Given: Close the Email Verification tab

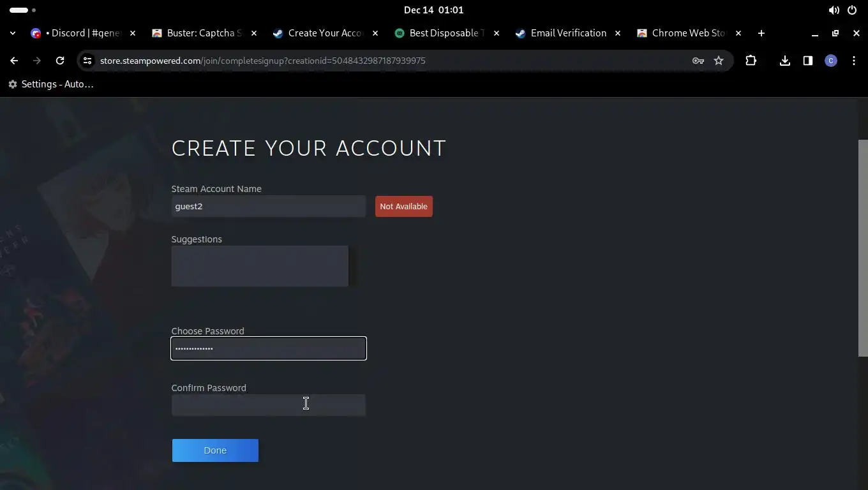Looking at the screenshot, I should [618, 33].
